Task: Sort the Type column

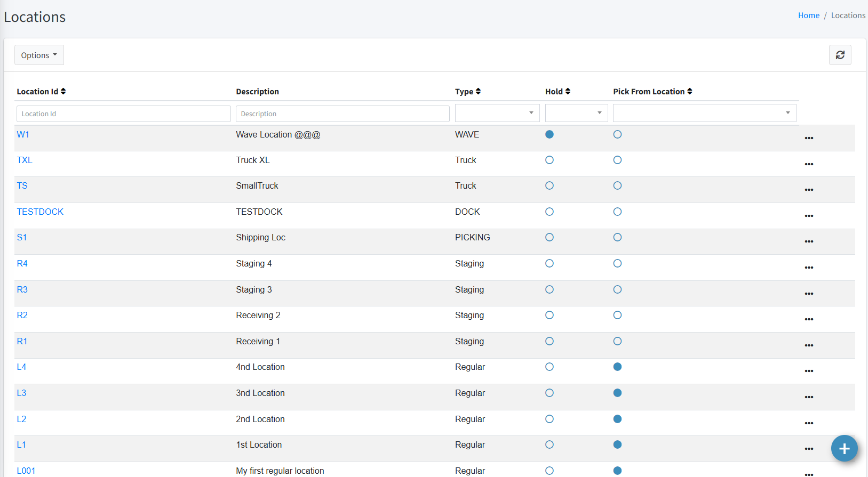Action: point(478,92)
